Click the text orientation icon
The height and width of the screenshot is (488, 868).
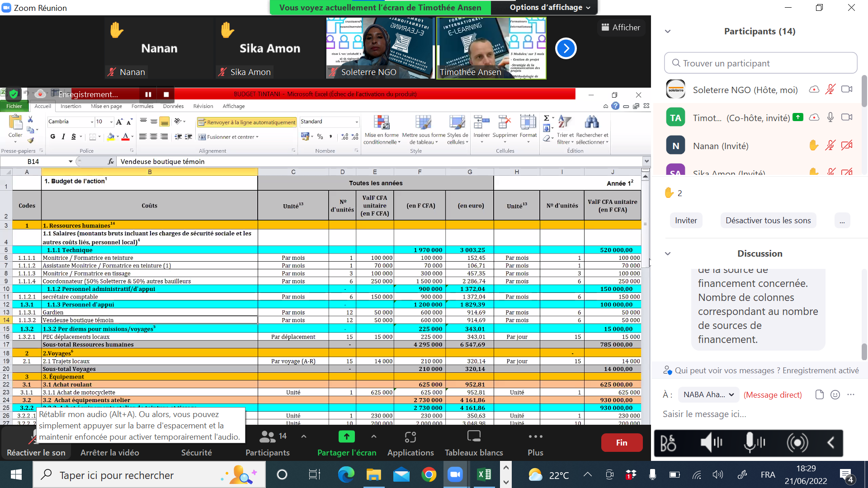tap(178, 121)
